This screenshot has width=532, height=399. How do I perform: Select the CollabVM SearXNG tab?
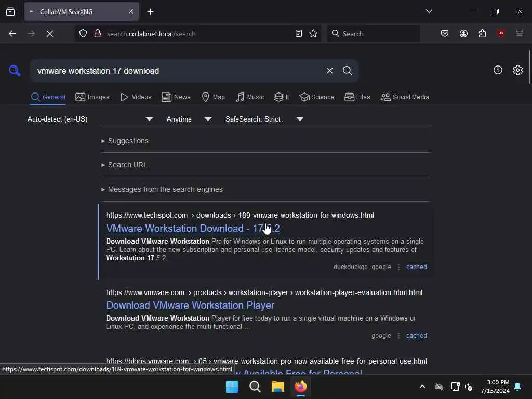click(82, 12)
